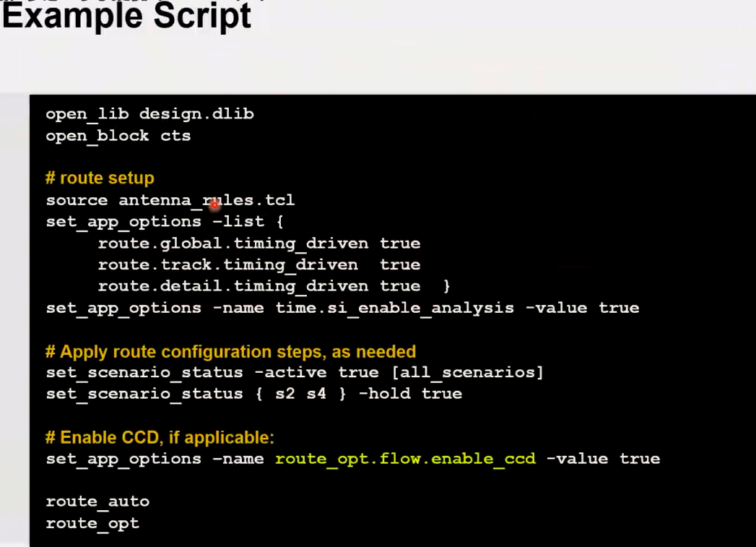Screen dimensions: 756x547
Task: Click the route_opt command
Action: (x=92, y=523)
